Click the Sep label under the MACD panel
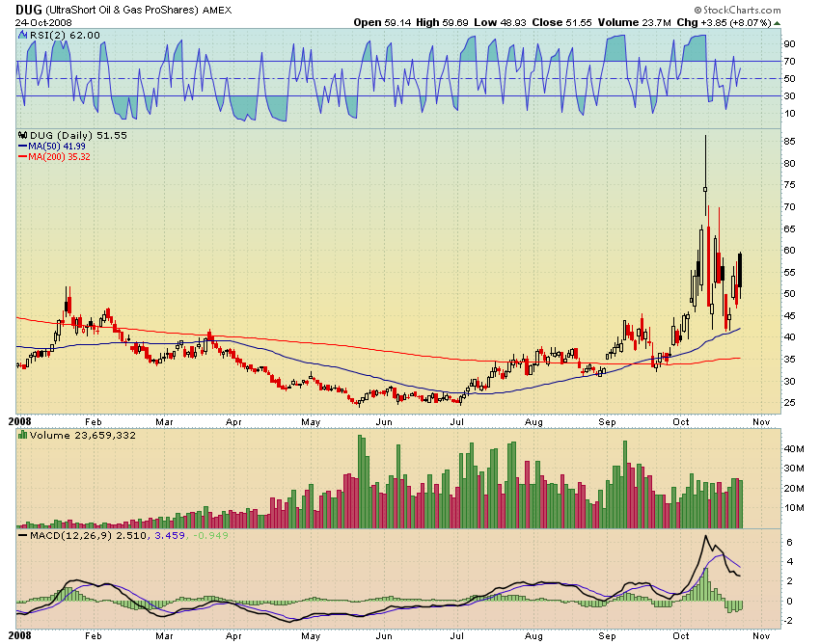820x644 pixels. tap(607, 636)
